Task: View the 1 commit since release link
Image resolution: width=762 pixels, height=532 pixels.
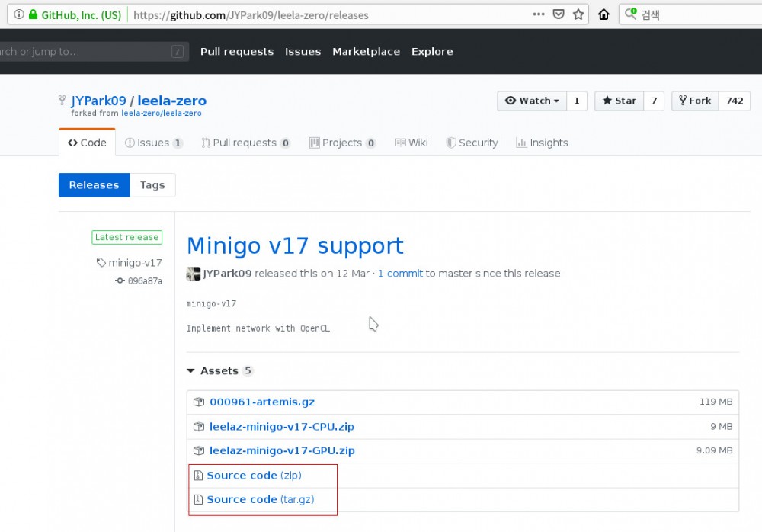Action: [x=401, y=274]
